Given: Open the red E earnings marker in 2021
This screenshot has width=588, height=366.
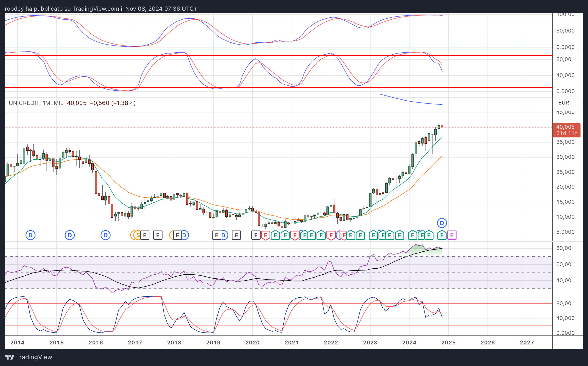Looking at the screenshot, I should [x=295, y=235].
